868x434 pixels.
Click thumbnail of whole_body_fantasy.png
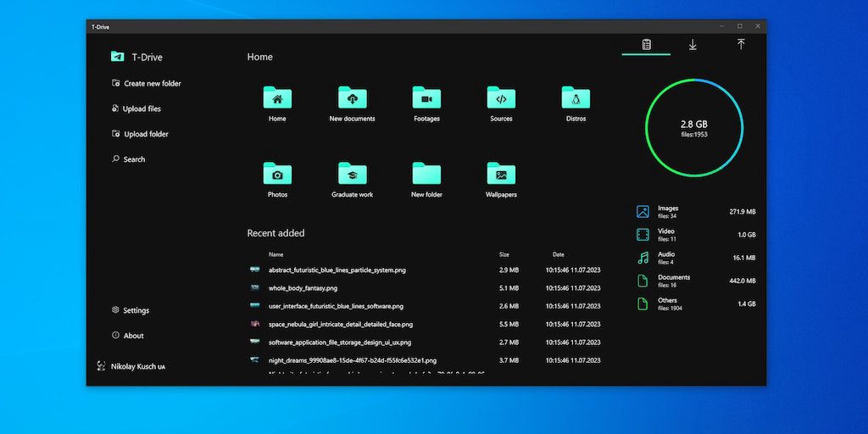pos(254,288)
